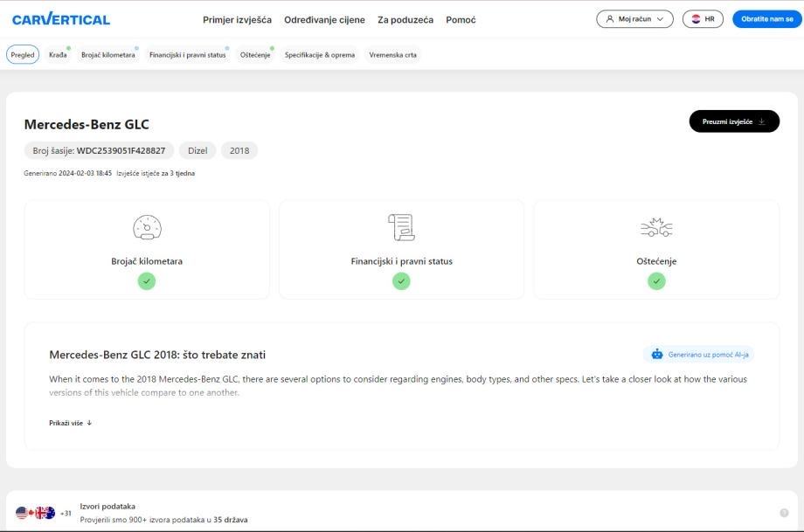Click the user icon in Moj račun

(610, 19)
